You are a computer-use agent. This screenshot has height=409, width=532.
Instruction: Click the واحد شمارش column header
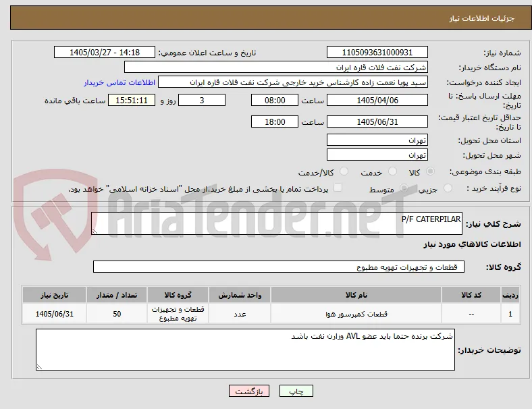pyautogui.click(x=240, y=295)
